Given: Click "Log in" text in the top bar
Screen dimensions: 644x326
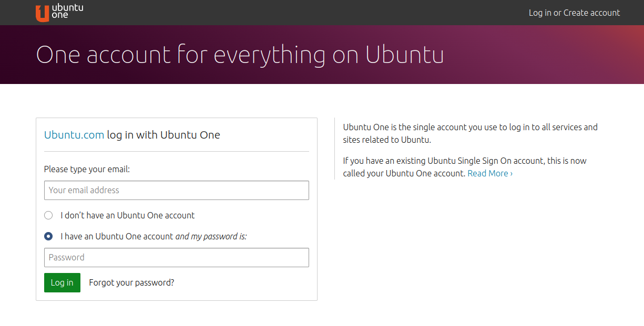Looking at the screenshot, I should point(540,13).
